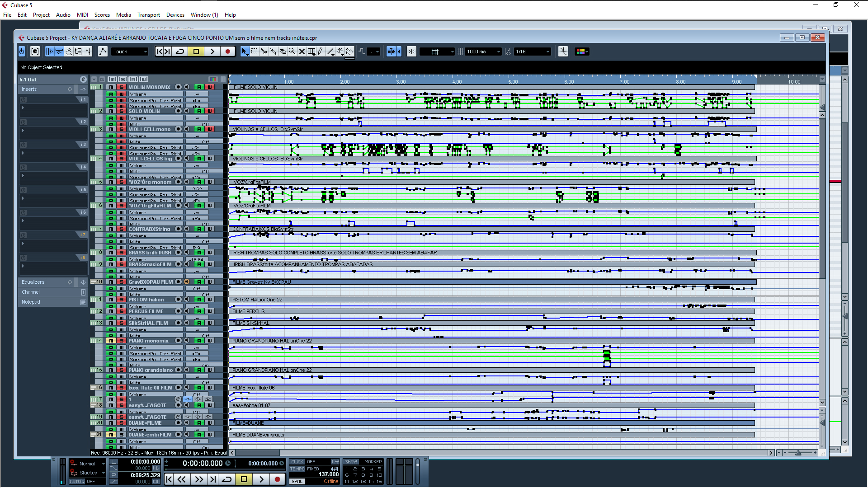
Task: Click the SYNC button in transport
Action: (x=297, y=482)
